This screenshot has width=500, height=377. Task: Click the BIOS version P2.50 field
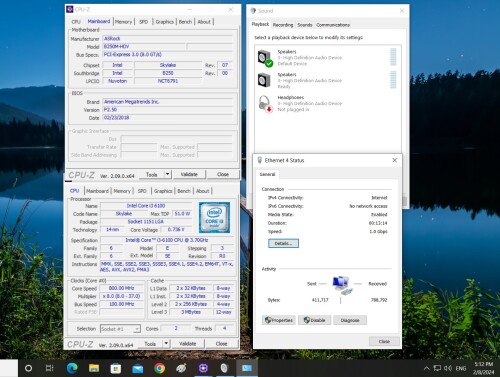pyautogui.click(x=168, y=110)
